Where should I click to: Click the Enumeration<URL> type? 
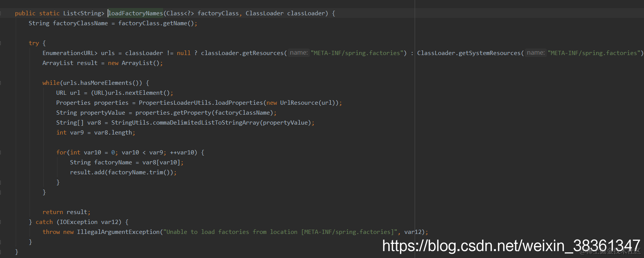point(70,53)
